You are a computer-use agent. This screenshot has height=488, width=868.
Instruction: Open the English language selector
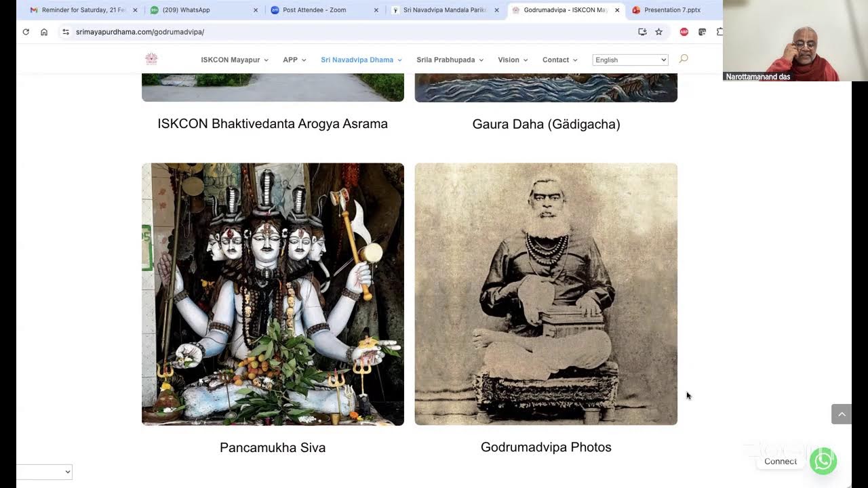630,60
